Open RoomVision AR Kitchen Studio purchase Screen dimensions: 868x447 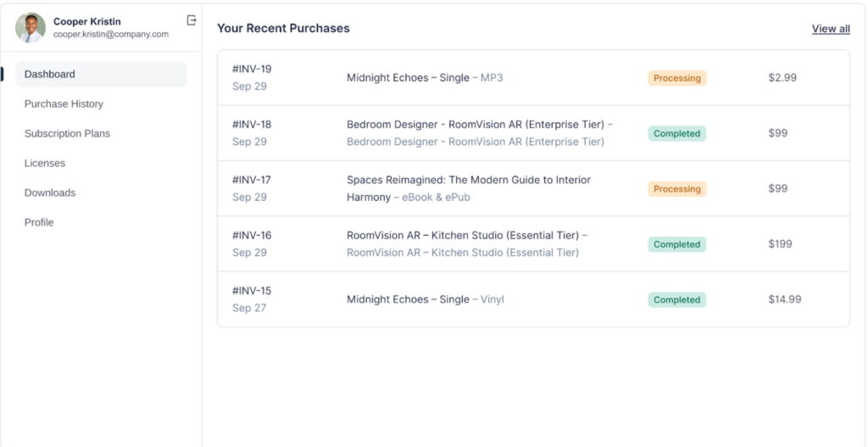click(x=466, y=236)
